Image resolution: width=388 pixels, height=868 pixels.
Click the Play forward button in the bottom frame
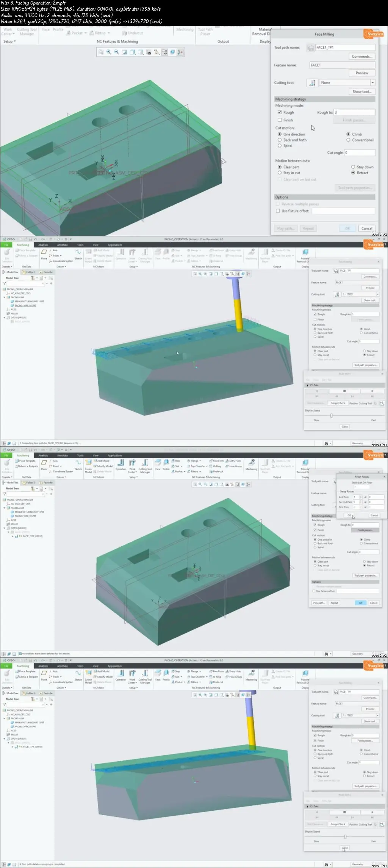372,812
